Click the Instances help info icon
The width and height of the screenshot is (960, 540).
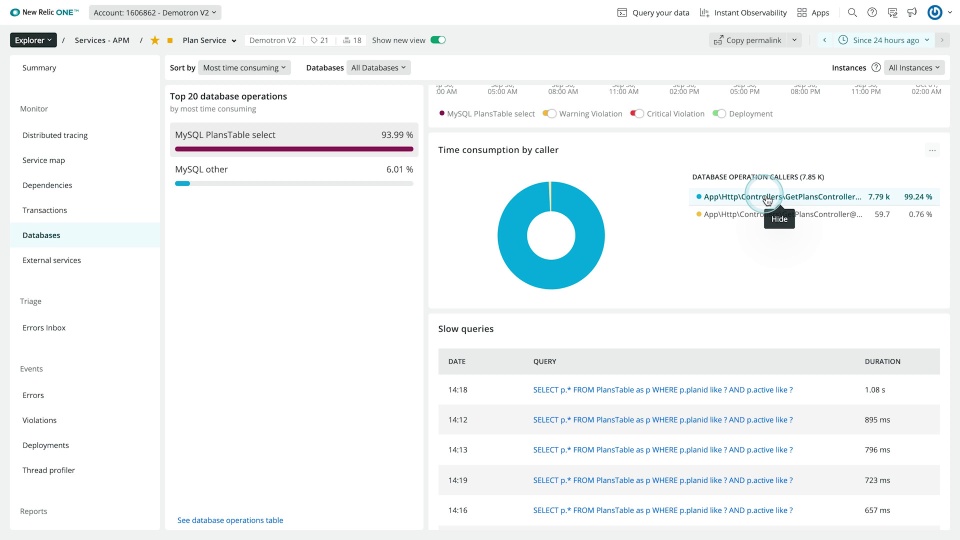[x=876, y=67]
